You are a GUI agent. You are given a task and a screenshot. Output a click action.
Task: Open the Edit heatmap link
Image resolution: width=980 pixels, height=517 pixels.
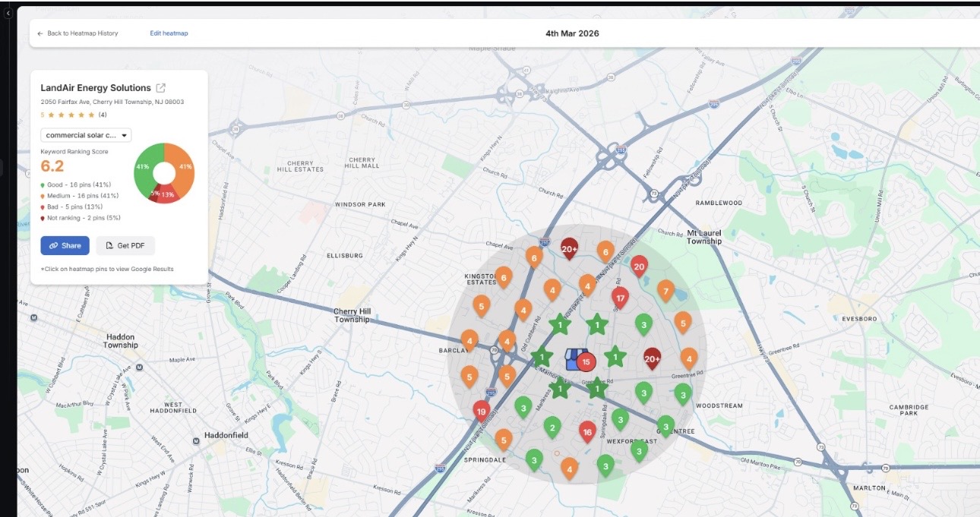tap(169, 33)
